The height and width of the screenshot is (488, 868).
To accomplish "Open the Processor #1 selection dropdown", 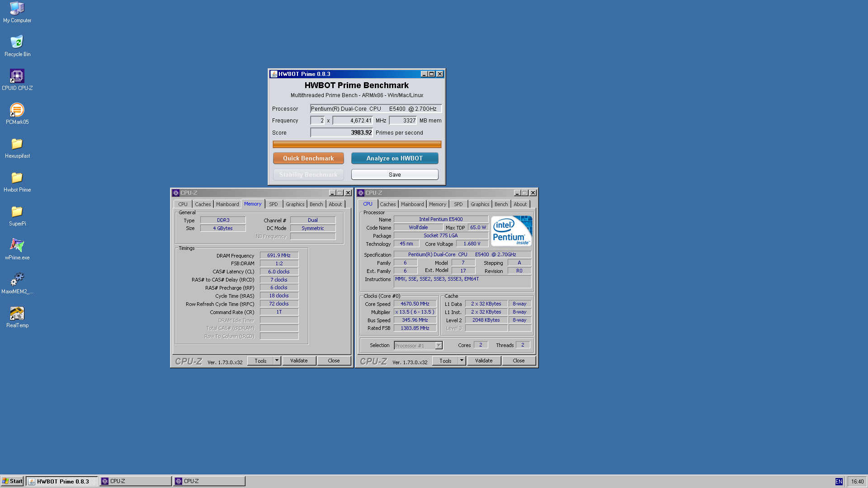I will tap(418, 346).
